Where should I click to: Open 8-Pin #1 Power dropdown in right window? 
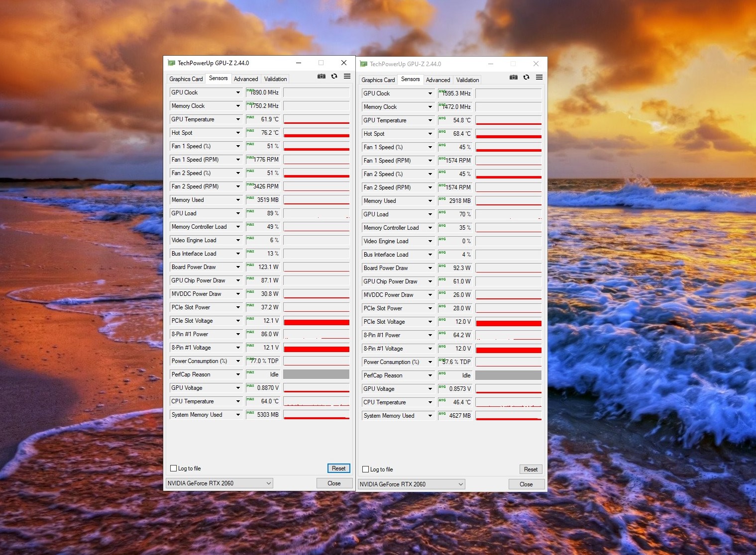coord(430,335)
